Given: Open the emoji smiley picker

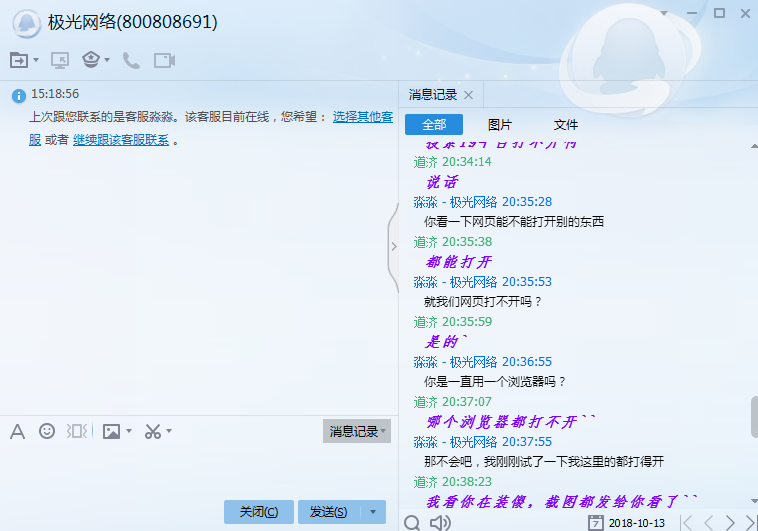Looking at the screenshot, I should (x=47, y=431).
